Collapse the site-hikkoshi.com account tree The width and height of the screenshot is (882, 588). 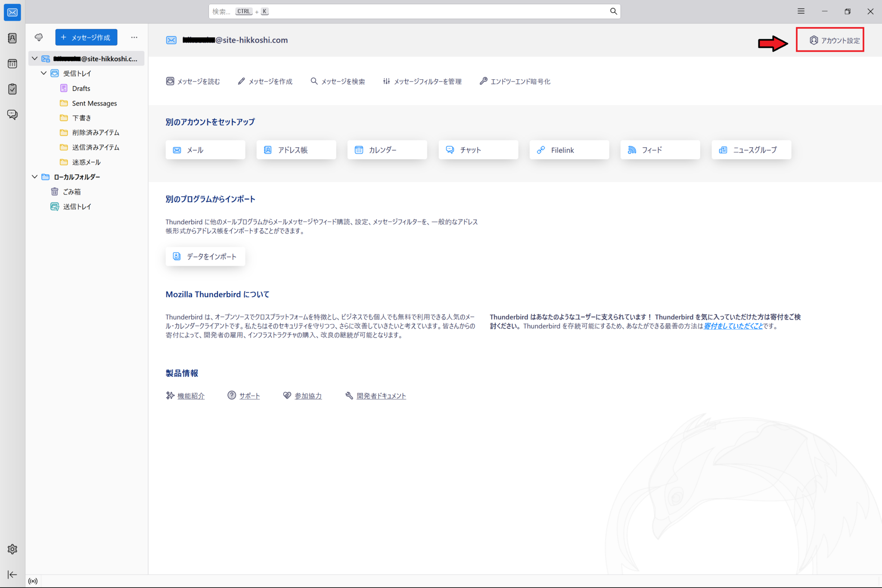point(35,59)
